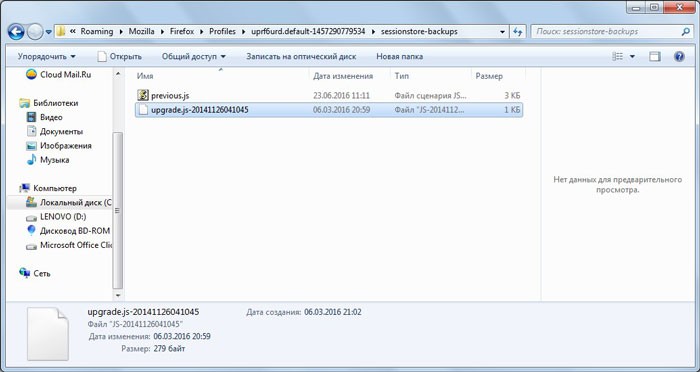Expand arrow between Firefox and Profiles
700x372 pixels.
coord(201,32)
